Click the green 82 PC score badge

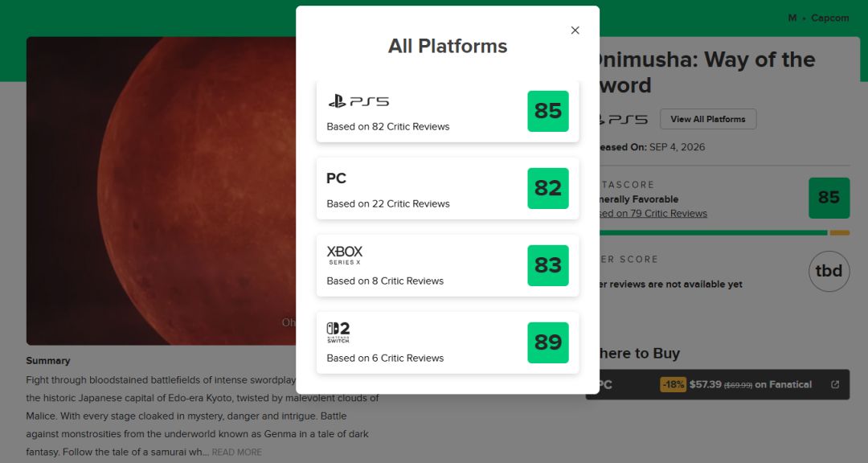(548, 188)
